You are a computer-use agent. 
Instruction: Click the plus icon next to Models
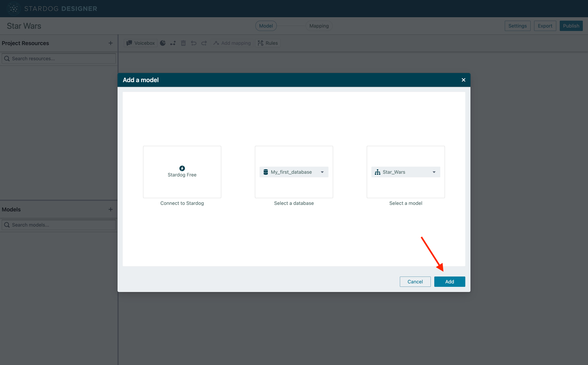tap(110, 209)
